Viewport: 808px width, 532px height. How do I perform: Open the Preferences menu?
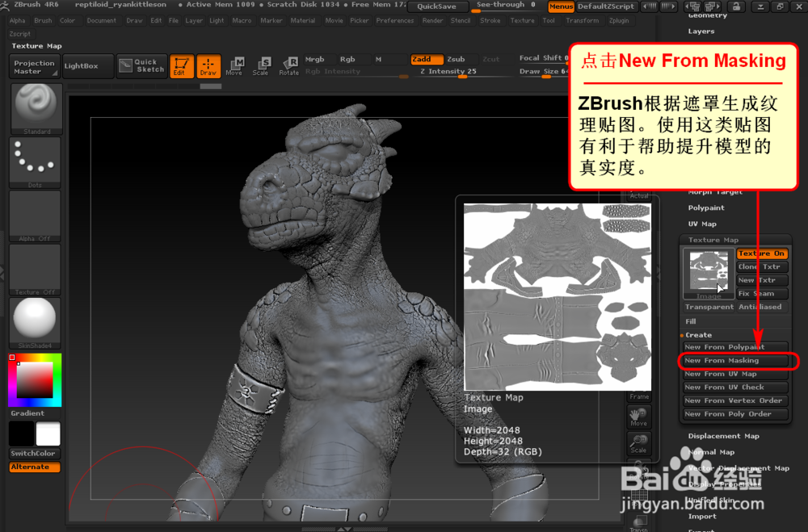395,21
